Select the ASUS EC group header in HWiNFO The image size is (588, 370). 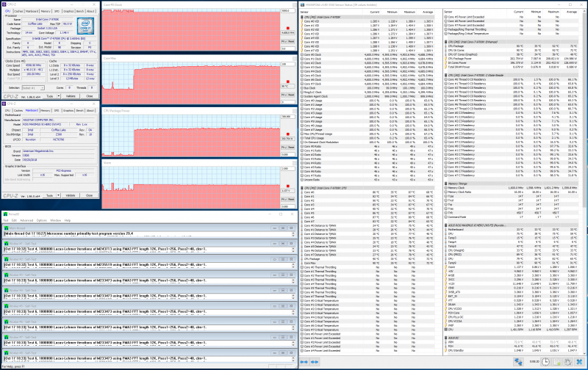(x=511, y=338)
